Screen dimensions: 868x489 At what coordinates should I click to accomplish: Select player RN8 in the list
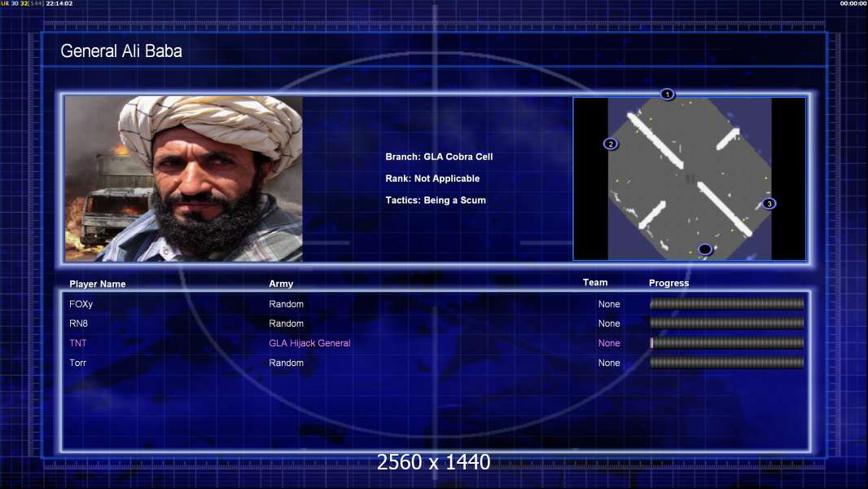(x=78, y=324)
